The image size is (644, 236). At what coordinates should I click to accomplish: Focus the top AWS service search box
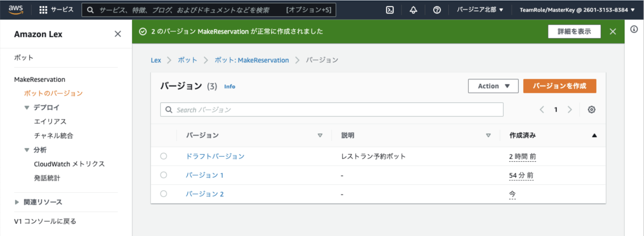click(x=209, y=10)
